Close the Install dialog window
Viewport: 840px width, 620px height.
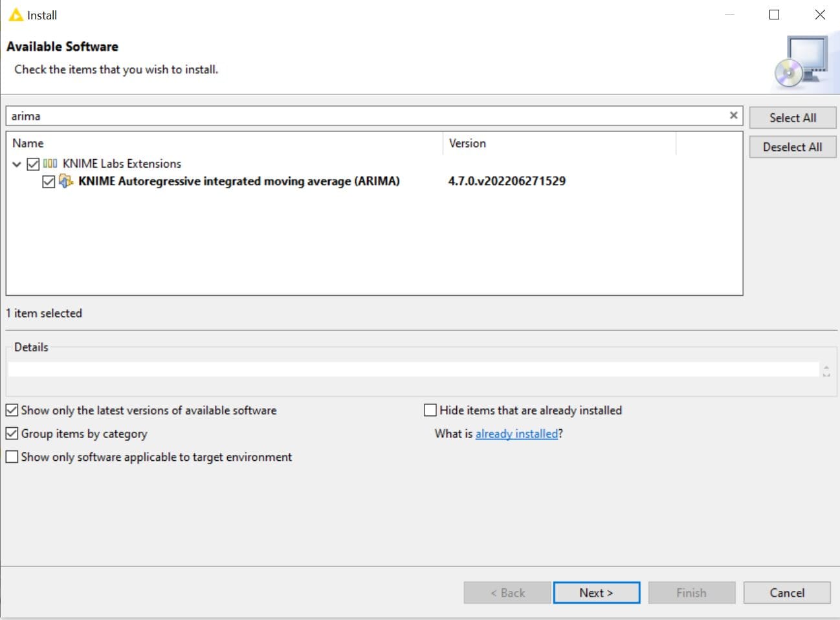(820, 15)
